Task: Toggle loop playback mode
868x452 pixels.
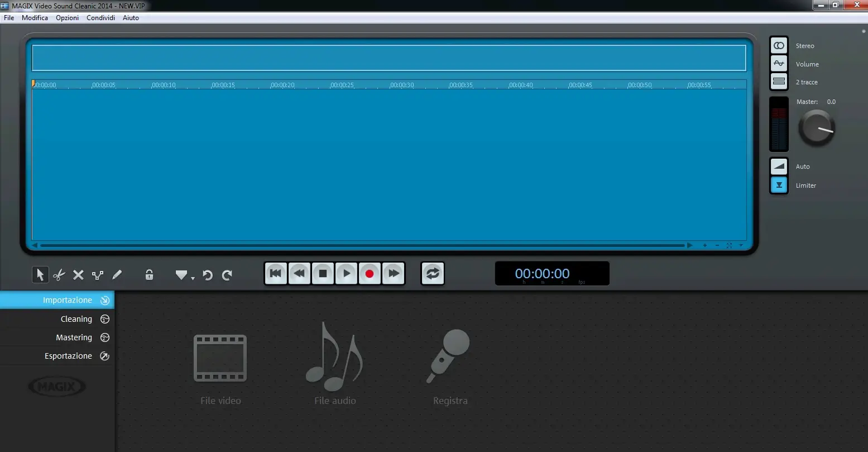Action: pos(433,273)
